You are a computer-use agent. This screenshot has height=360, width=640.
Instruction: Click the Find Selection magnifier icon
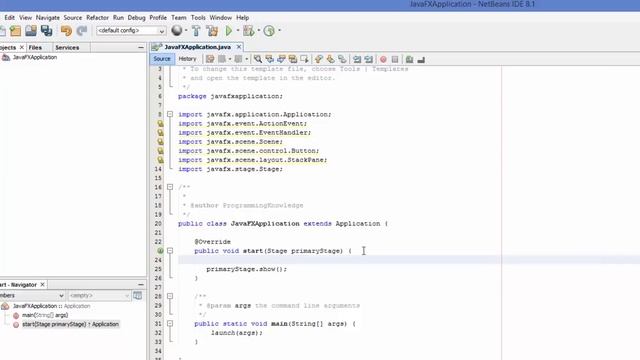[x=258, y=60]
